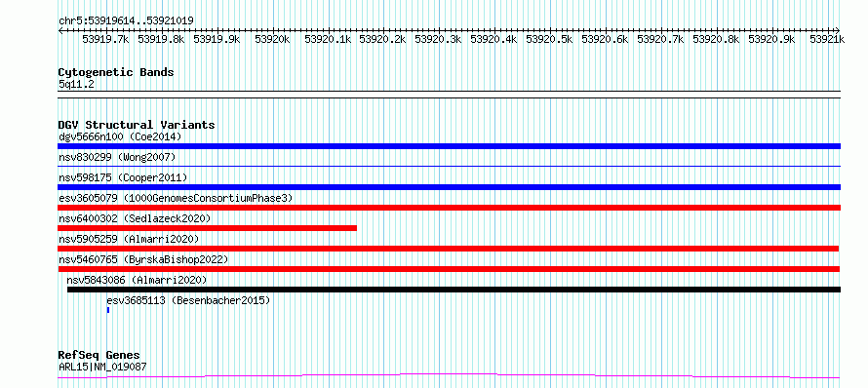Click the 53920.3k ruler label

(x=439, y=39)
